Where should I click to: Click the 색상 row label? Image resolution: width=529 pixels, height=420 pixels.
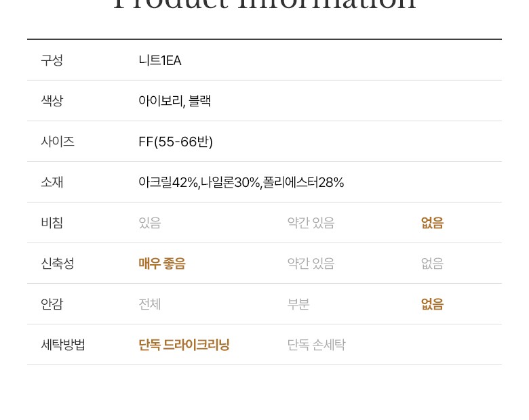[52, 101]
